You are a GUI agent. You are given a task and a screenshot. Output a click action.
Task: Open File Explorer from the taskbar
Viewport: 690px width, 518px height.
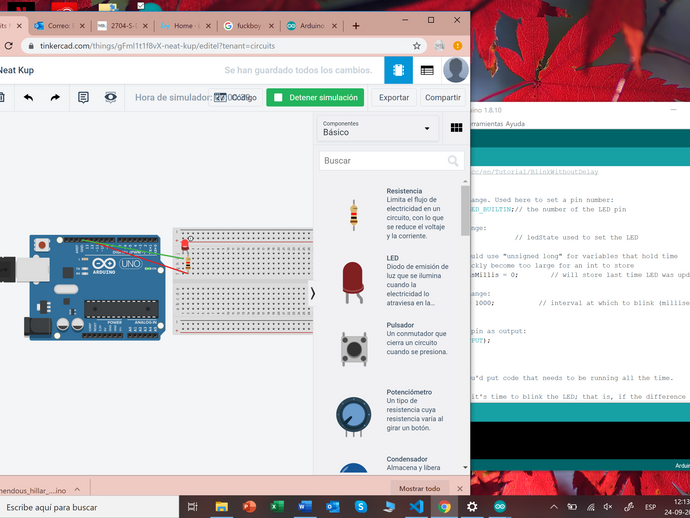click(x=221, y=507)
